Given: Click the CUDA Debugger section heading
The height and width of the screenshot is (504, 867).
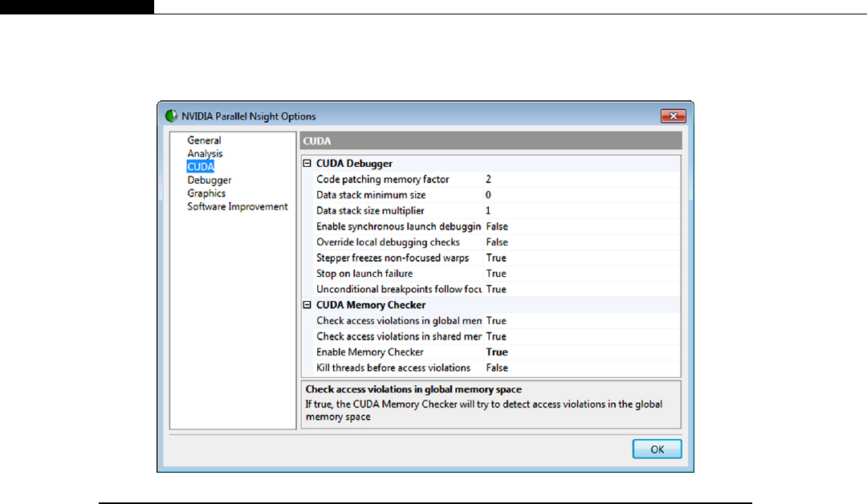Looking at the screenshot, I should [x=354, y=164].
